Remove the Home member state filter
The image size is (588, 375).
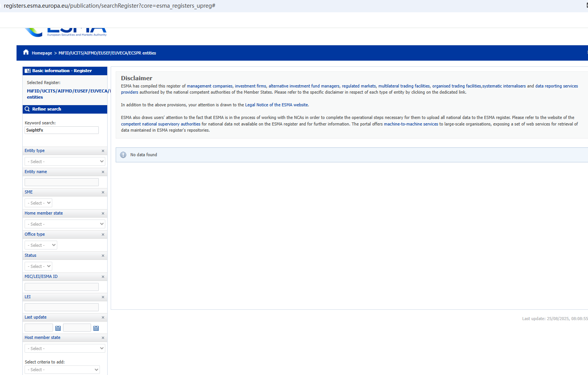(103, 213)
